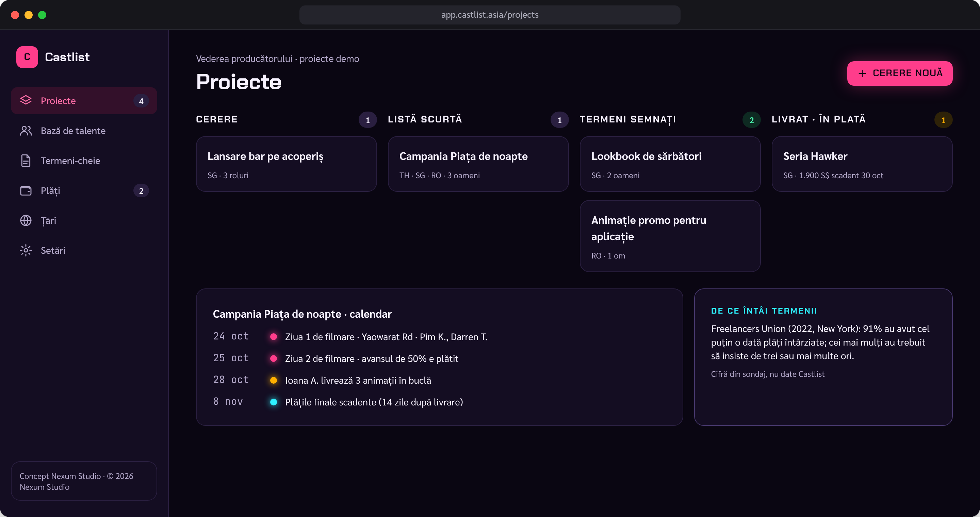
Task: Click the Proiecte badge showing 4
Action: [x=141, y=101]
